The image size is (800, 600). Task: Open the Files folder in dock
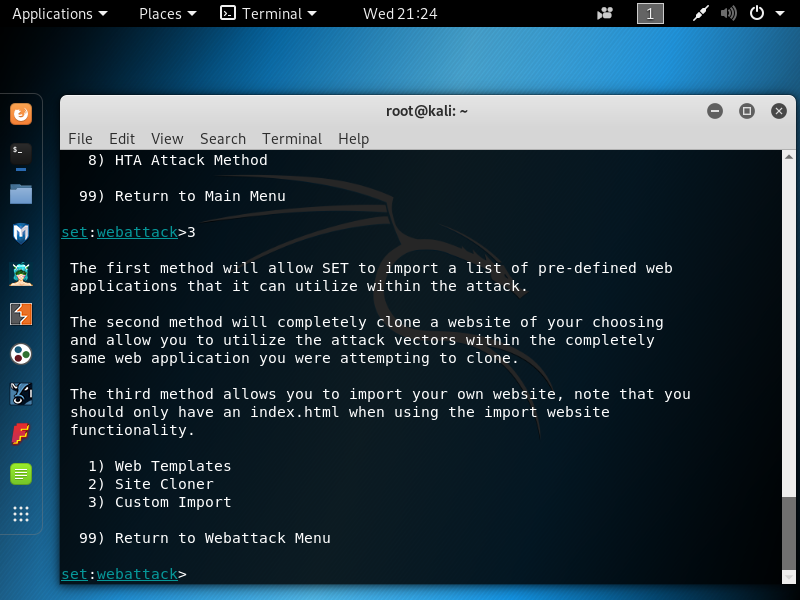pyautogui.click(x=21, y=194)
